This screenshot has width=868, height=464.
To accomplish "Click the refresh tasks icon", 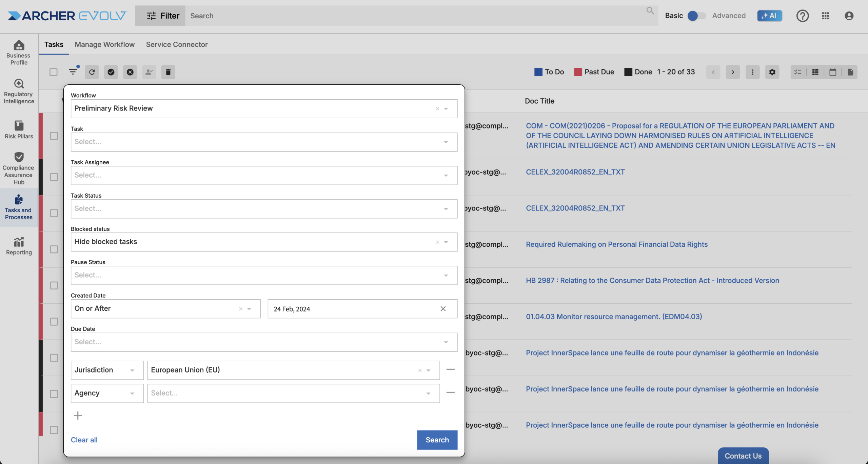I will click(92, 72).
